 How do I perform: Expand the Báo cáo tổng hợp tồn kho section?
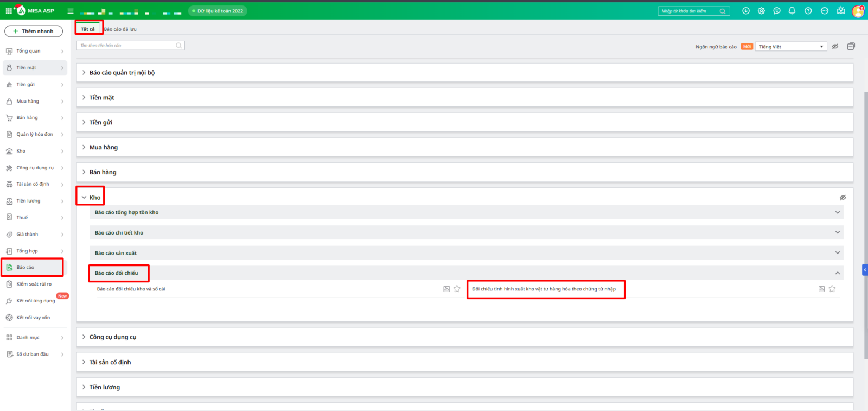(x=837, y=212)
